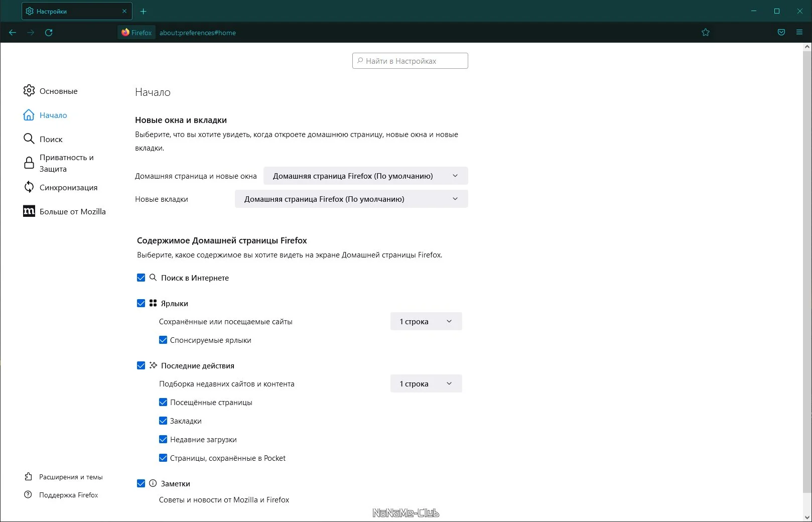Open Save to Pocket icon in toolbar

pos(781,33)
